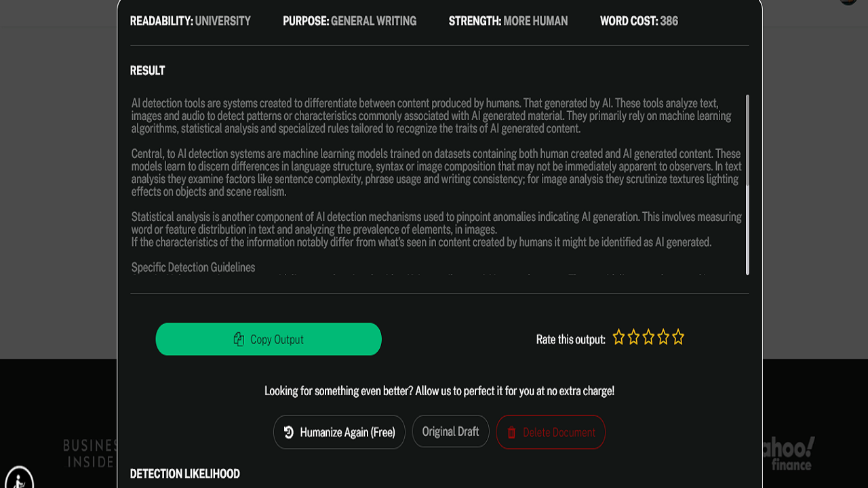Image resolution: width=868 pixels, height=488 pixels.
Task: Click the Humanize Again circular arrow icon
Action: 289,432
